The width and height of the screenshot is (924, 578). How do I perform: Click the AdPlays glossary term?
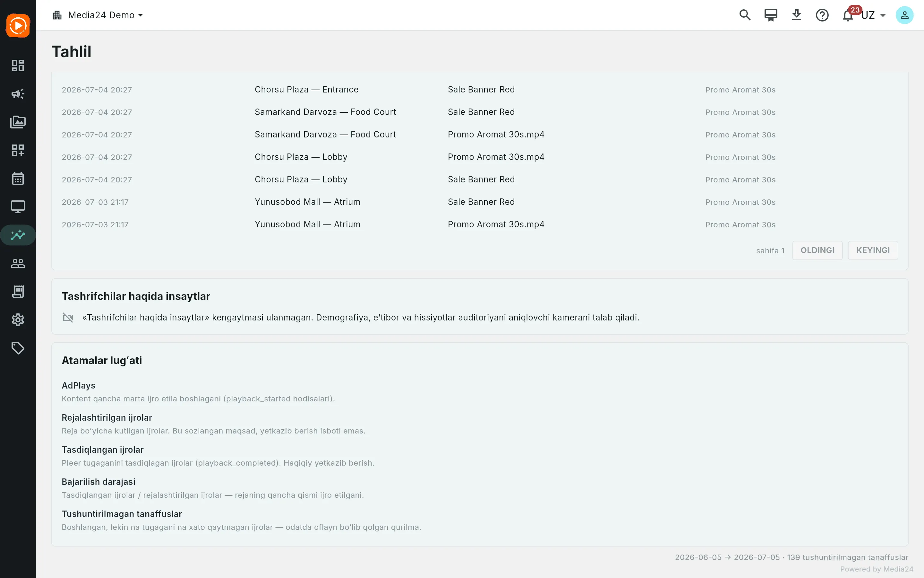tap(79, 385)
